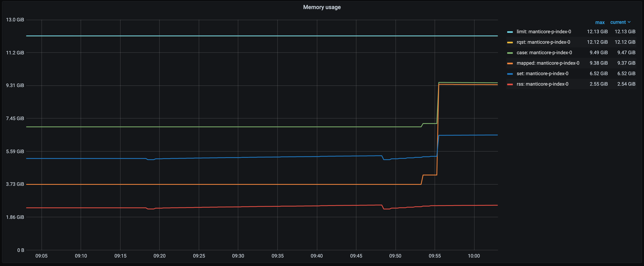644x266 pixels.
Task: Click the case: manticore-p-index-0 legend label
Action: [x=544, y=53]
